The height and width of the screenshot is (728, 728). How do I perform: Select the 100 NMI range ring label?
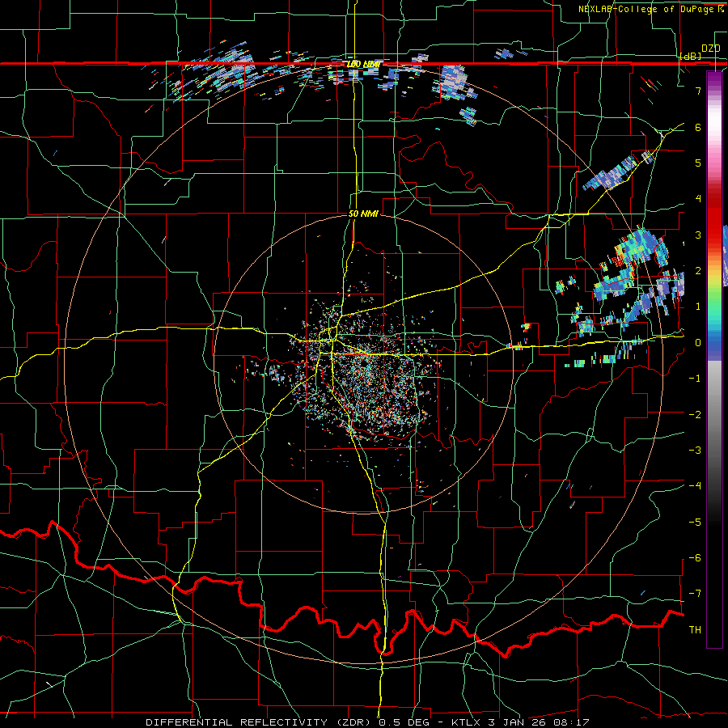[363, 64]
